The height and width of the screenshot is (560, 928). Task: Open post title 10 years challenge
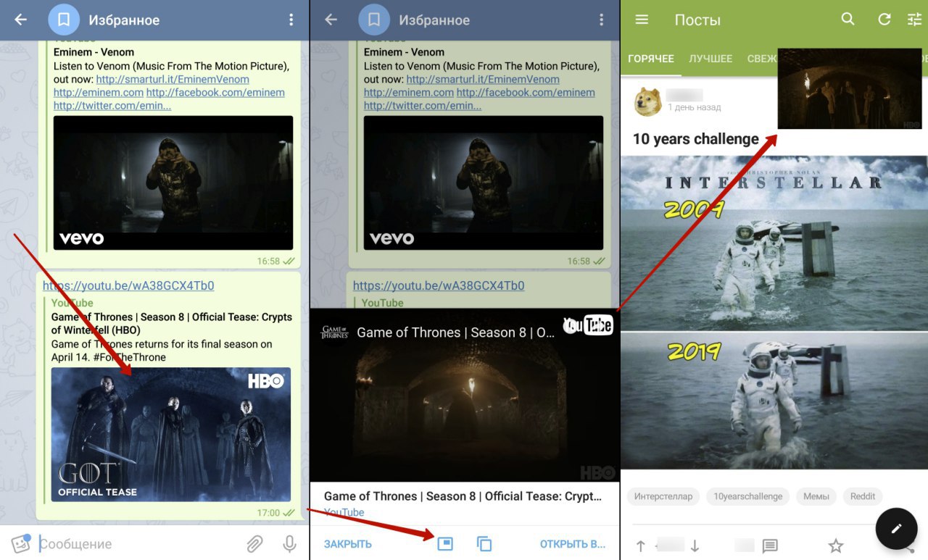pos(696,139)
